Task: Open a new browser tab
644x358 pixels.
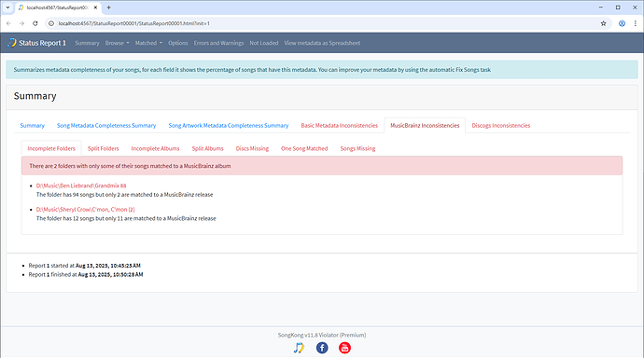Action: (x=109, y=7)
